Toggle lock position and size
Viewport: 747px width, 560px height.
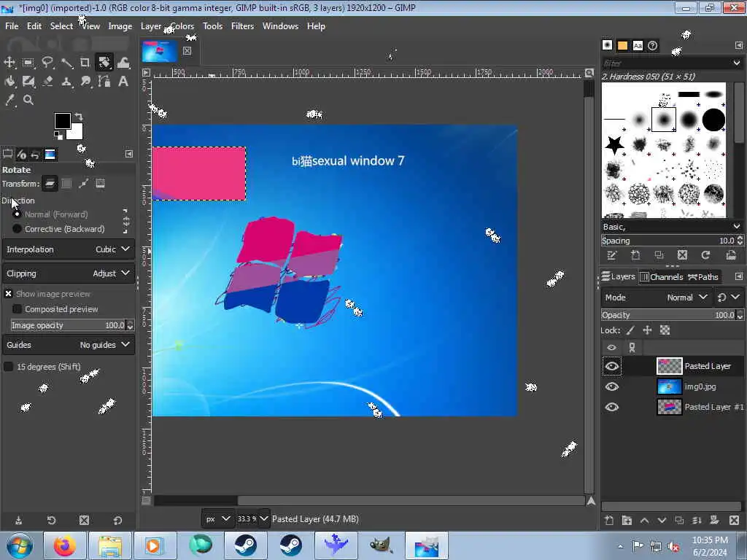point(648,330)
